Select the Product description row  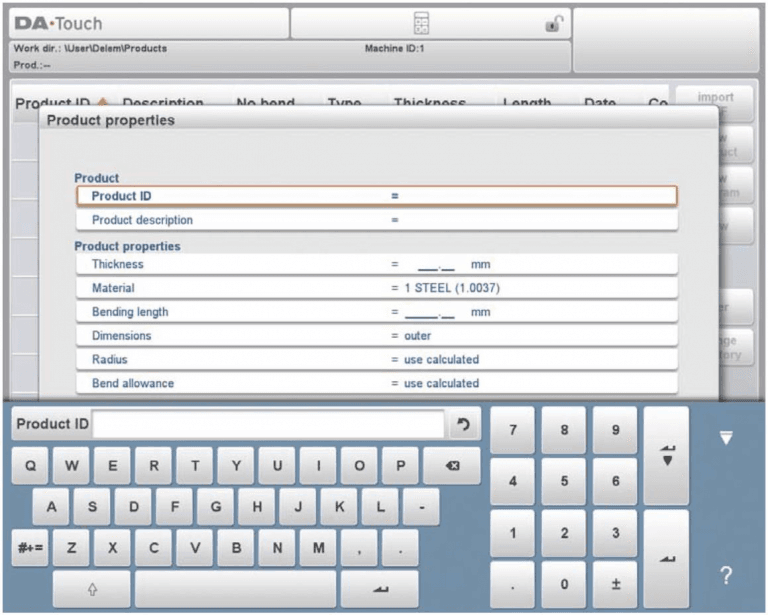pyautogui.click(x=377, y=220)
